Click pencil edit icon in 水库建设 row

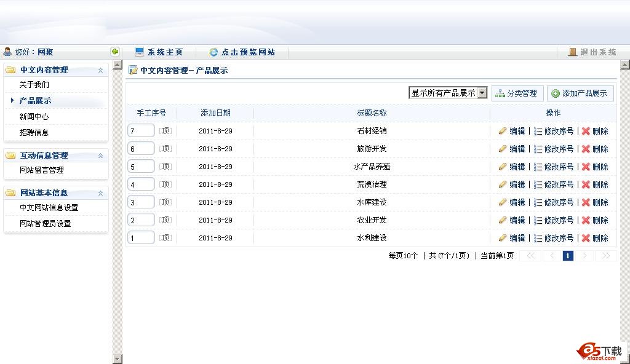502,202
